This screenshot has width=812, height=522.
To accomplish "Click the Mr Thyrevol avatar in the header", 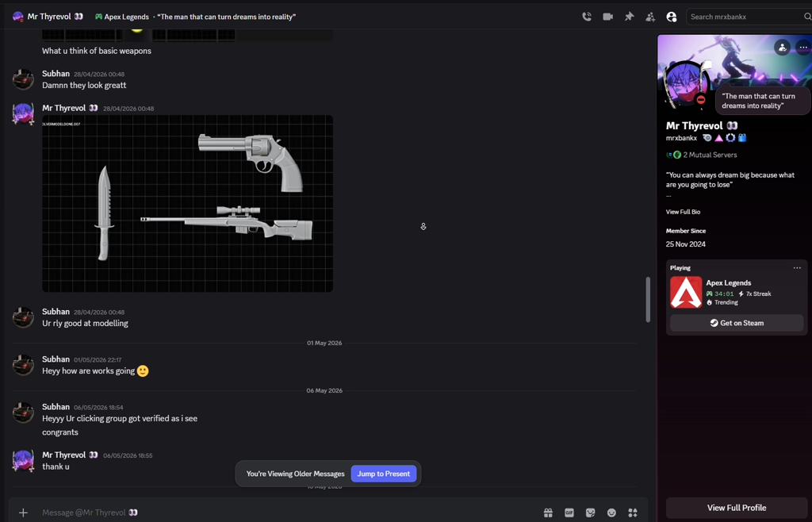I will click(18, 17).
